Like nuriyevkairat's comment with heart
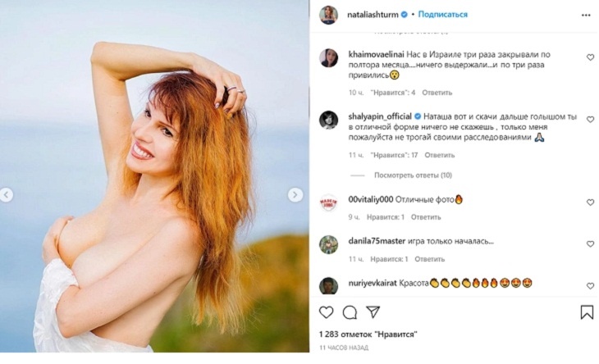Viewport: 599px width, 364px height. 590,287
